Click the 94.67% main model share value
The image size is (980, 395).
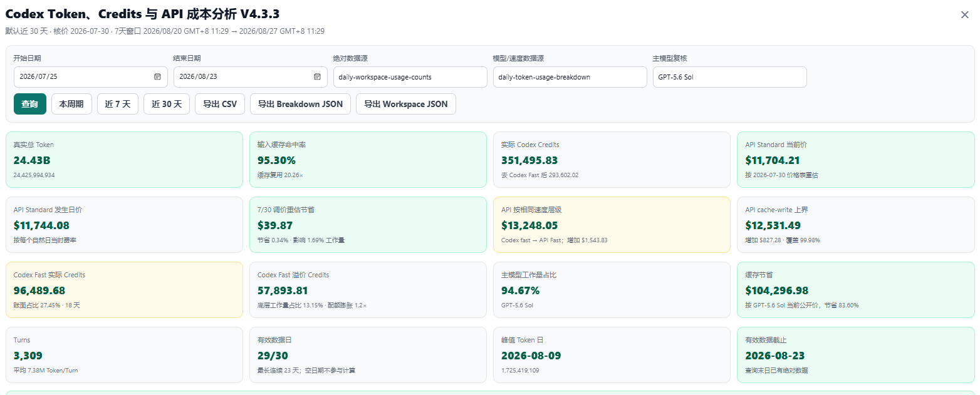click(521, 290)
